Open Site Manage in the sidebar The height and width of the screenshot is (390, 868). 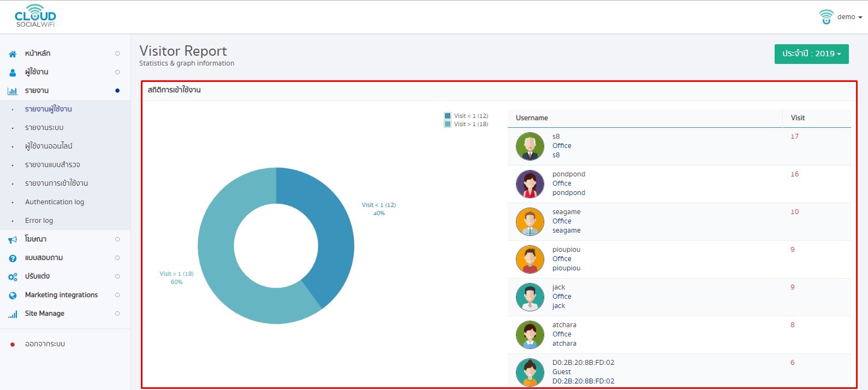tap(45, 314)
